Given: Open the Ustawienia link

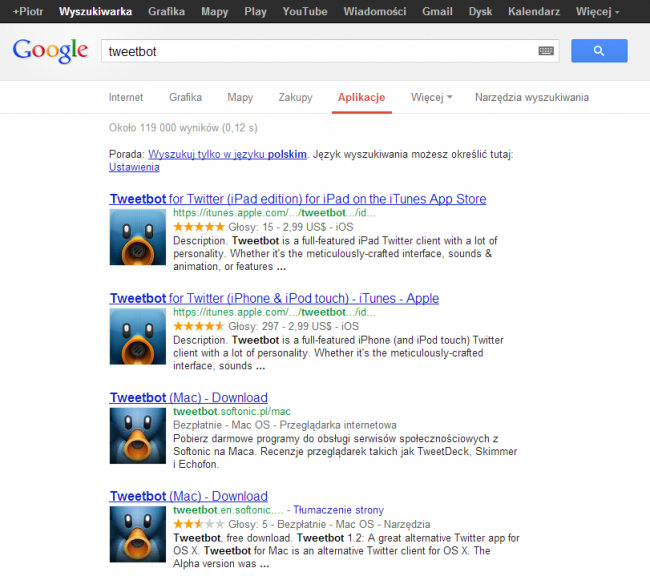Looking at the screenshot, I should [134, 167].
